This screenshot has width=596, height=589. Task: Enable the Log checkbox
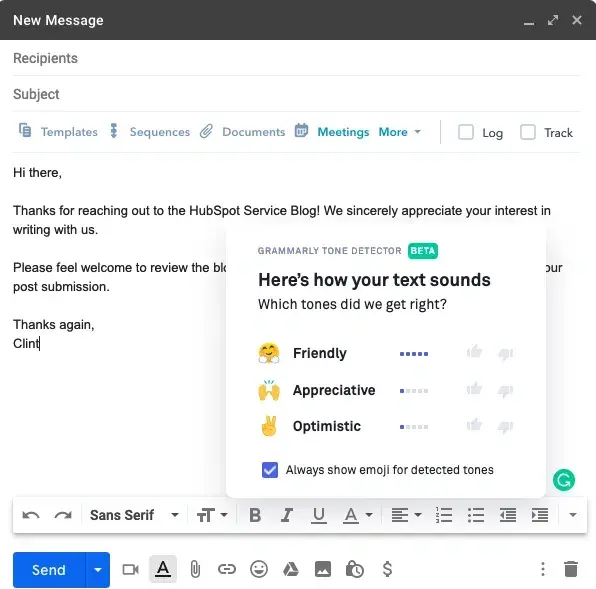pyautogui.click(x=466, y=132)
